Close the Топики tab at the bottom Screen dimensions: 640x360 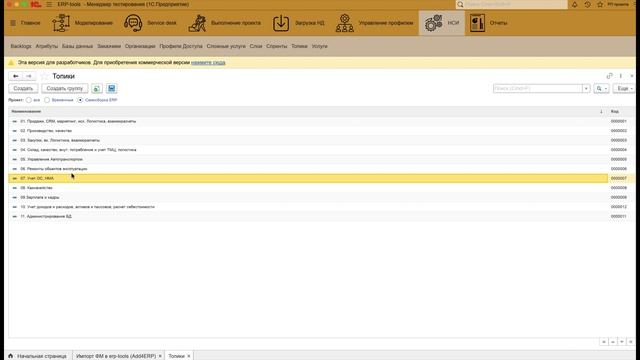pyautogui.click(x=189, y=356)
